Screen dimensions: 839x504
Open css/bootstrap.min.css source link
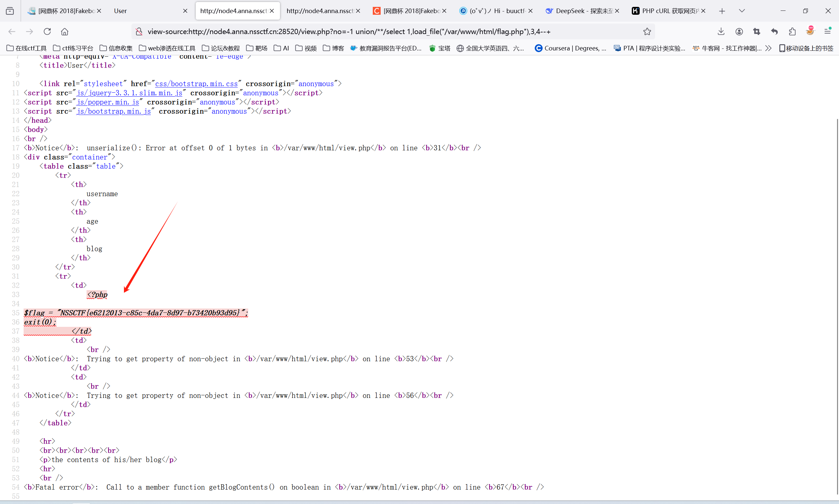[x=196, y=84]
